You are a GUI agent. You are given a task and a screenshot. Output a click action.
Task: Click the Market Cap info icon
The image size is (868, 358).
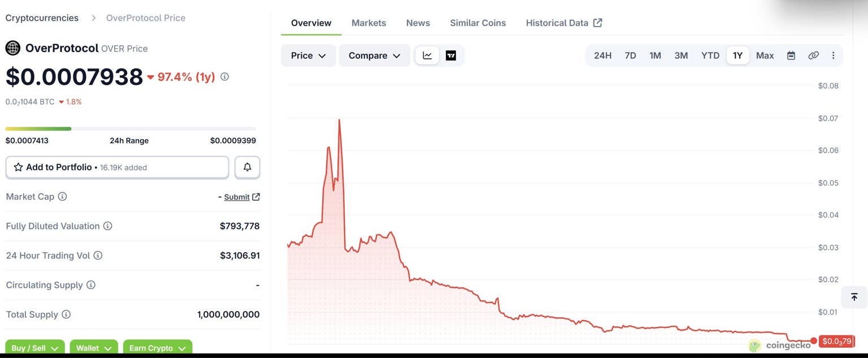63,197
